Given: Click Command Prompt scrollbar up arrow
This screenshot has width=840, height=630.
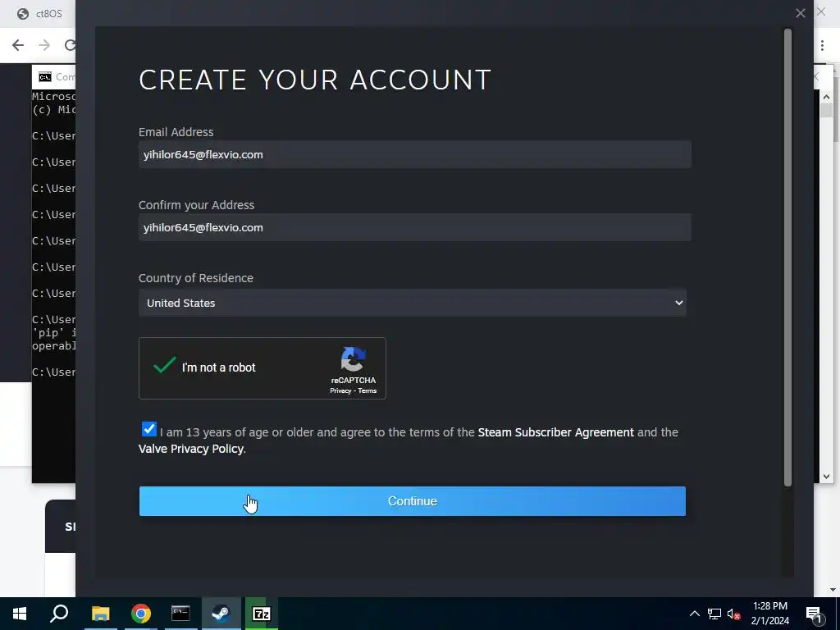Looking at the screenshot, I should [826, 97].
